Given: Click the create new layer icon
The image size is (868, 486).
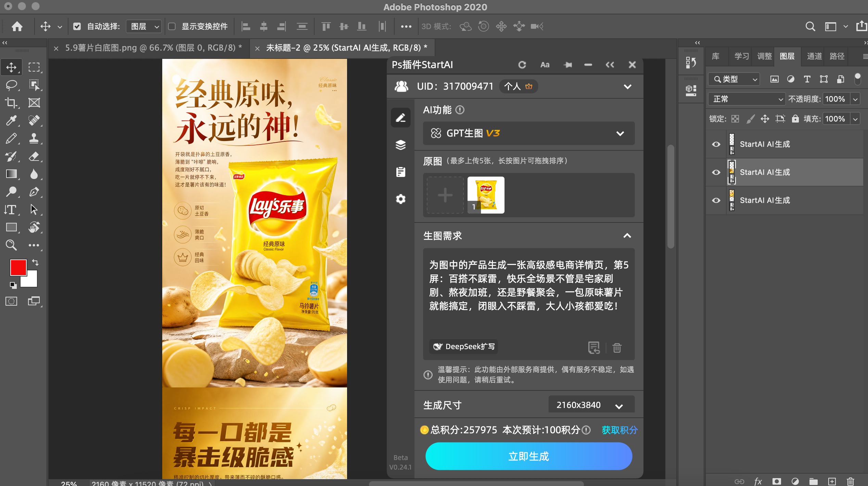Looking at the screenshot, I should point(832,481).
